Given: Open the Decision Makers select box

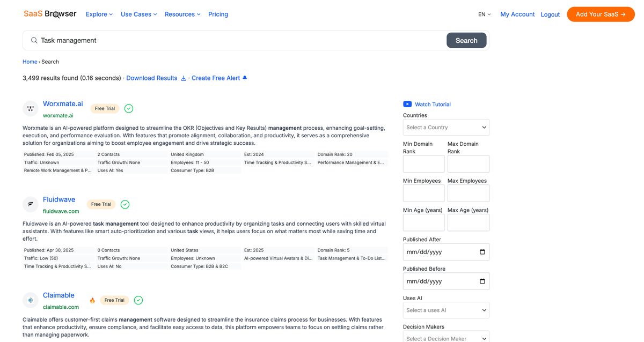Looking at the screenshot, I should click(x=446, y=338).
